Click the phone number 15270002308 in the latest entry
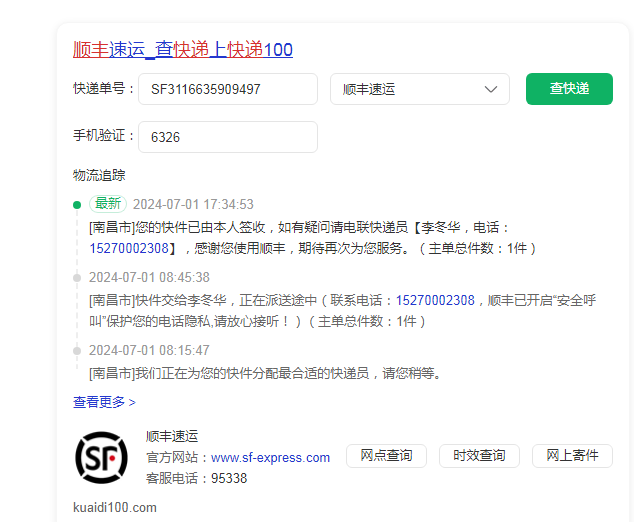The width and height of the screenshot is (634, 522). pyautogui.click(x=129, y=248)
